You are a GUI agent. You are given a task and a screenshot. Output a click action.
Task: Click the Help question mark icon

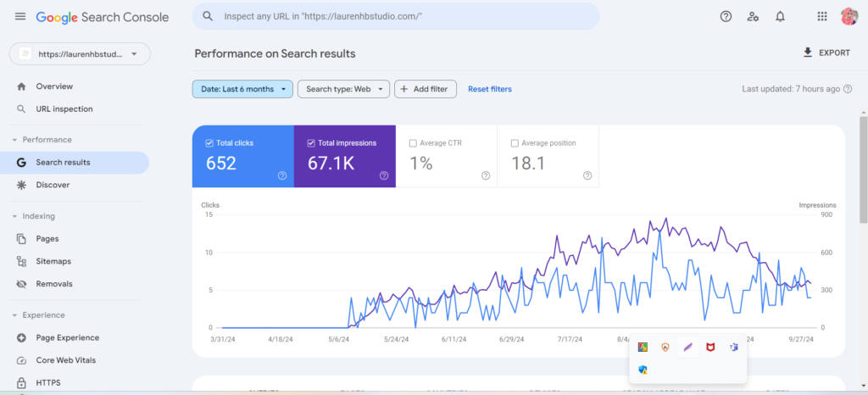tap(725, 16)
